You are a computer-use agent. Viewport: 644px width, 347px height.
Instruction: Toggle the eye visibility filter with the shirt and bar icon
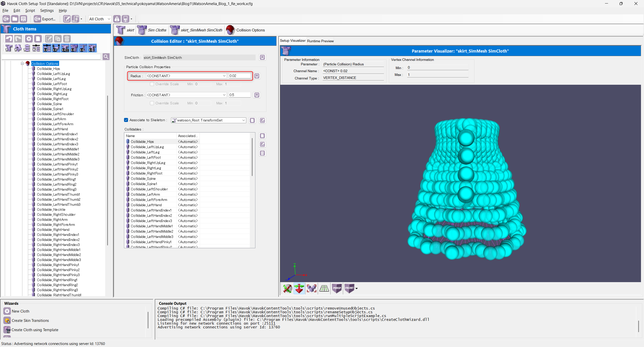65,48
